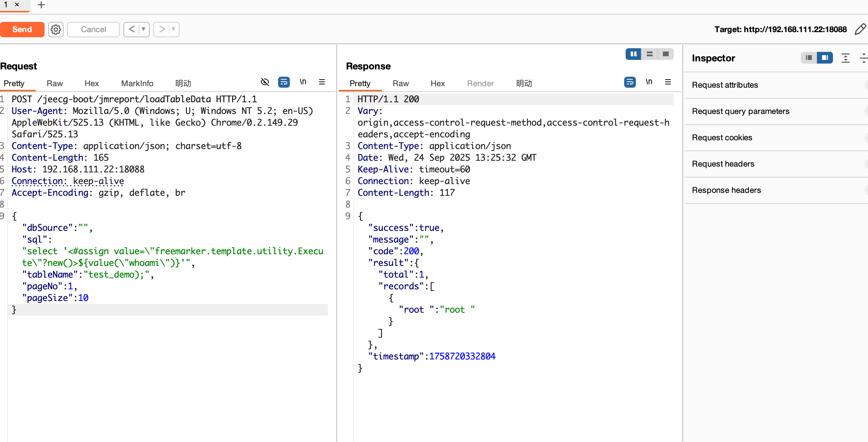
Task: Open request pane hamburger menu
Action: [x=322, y=82]
